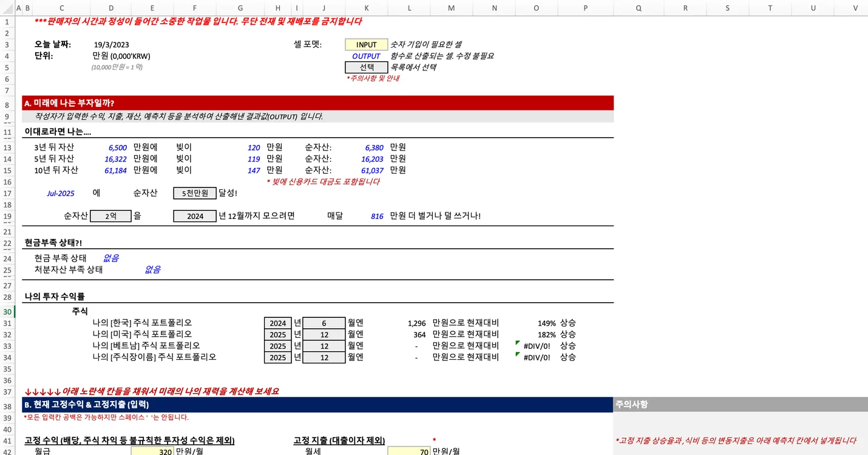Select the 순자산 value 61,037
This screenshot has height=455, width=868.
pyautogui.click(x=373, y=170)
